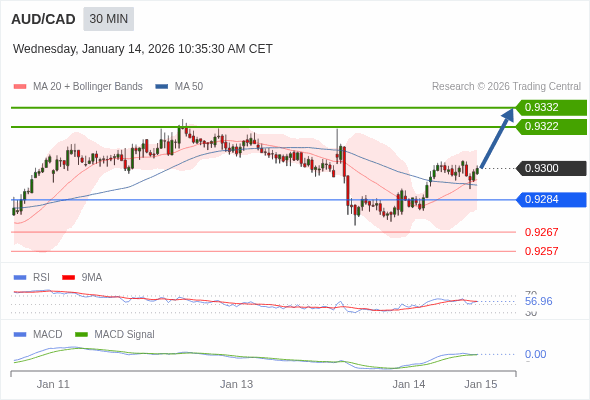Viewport: 590px width, 400px height.
Task: Click the Jan 11 axis label
Action: [53, 385]
